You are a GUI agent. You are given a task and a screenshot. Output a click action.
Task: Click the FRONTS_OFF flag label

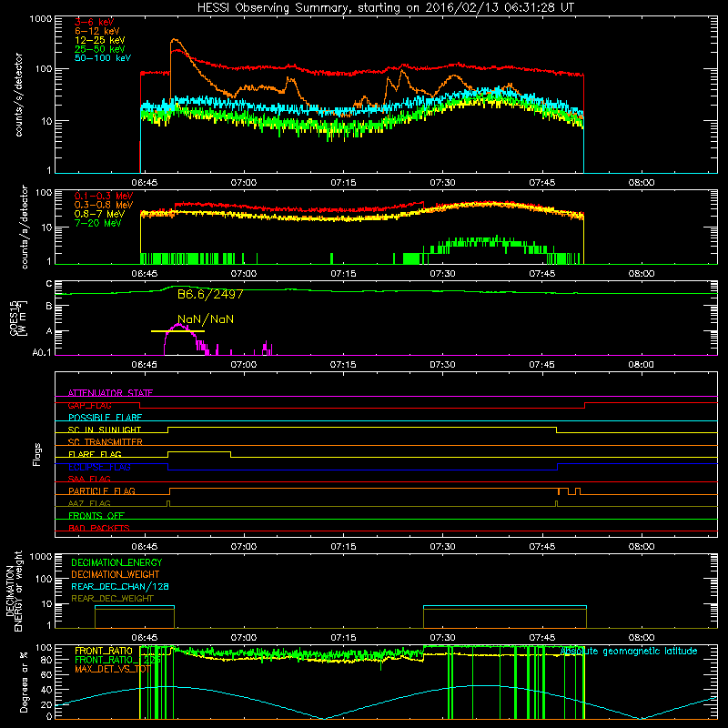pos(96,516)
